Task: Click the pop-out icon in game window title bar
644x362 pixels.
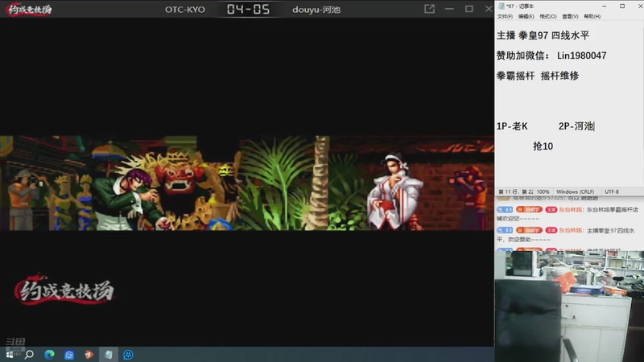Action: click(429, 9)
